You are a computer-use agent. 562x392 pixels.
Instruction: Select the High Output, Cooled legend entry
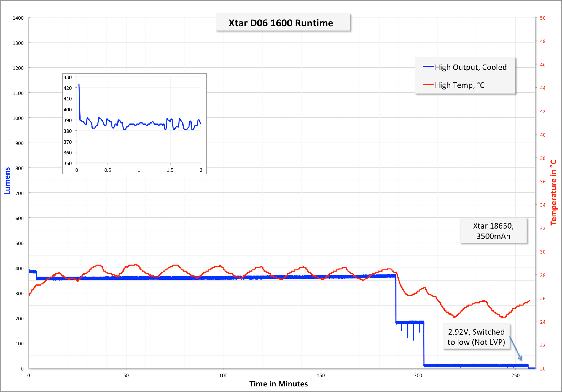tap(471, 67)
